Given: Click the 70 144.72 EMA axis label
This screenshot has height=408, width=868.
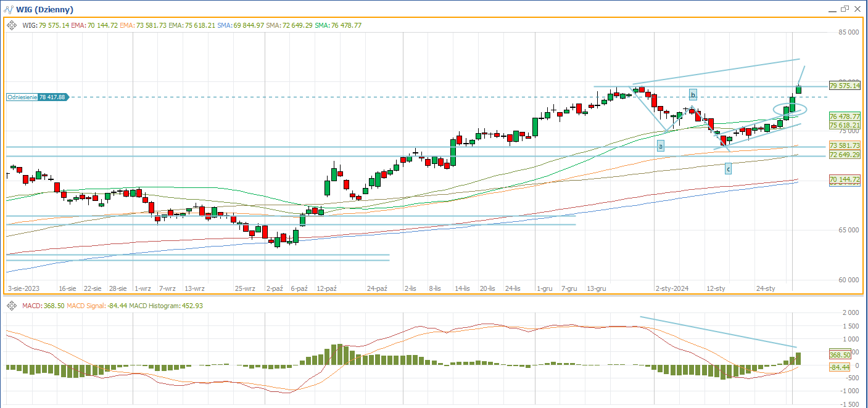Looking at the screenshot, I should click(845, 179).
